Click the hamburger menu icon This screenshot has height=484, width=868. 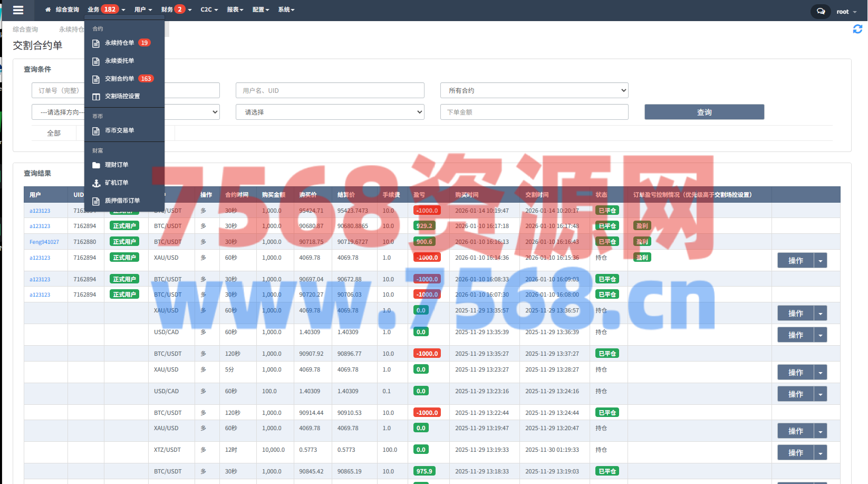coord(18,10)
